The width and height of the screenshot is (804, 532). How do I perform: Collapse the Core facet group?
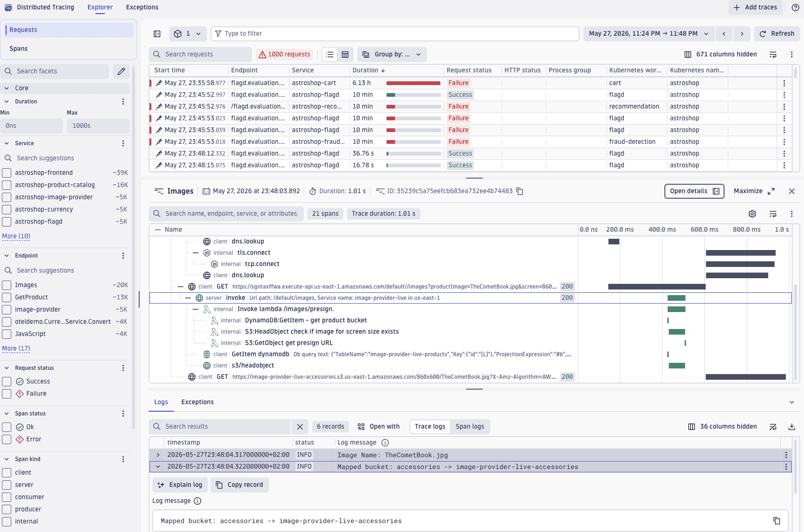[7, 88]
